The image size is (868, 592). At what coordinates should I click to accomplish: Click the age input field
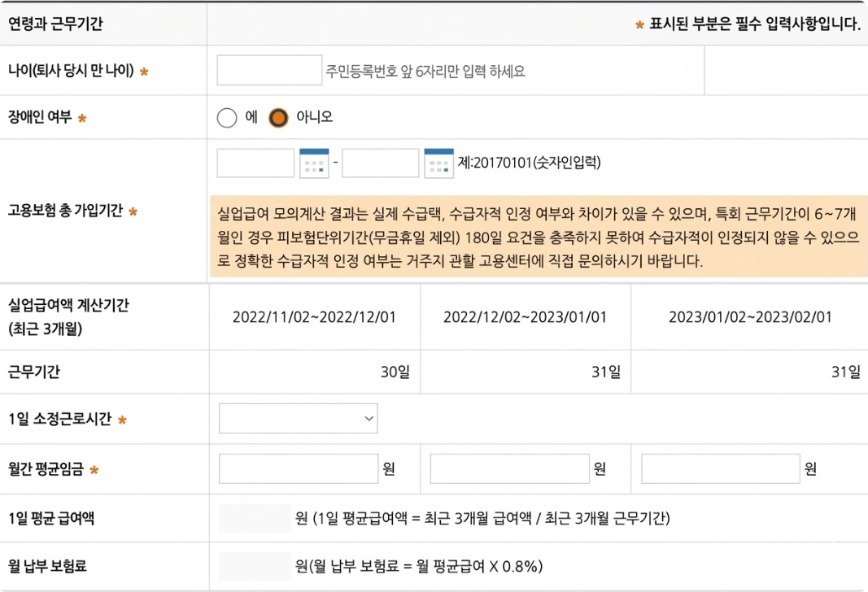268,71
